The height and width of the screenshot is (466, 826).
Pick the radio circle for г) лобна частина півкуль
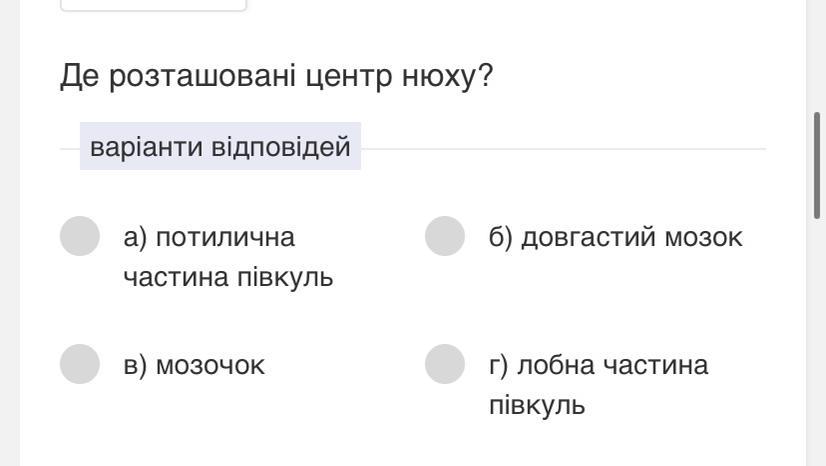click(445, 364)
